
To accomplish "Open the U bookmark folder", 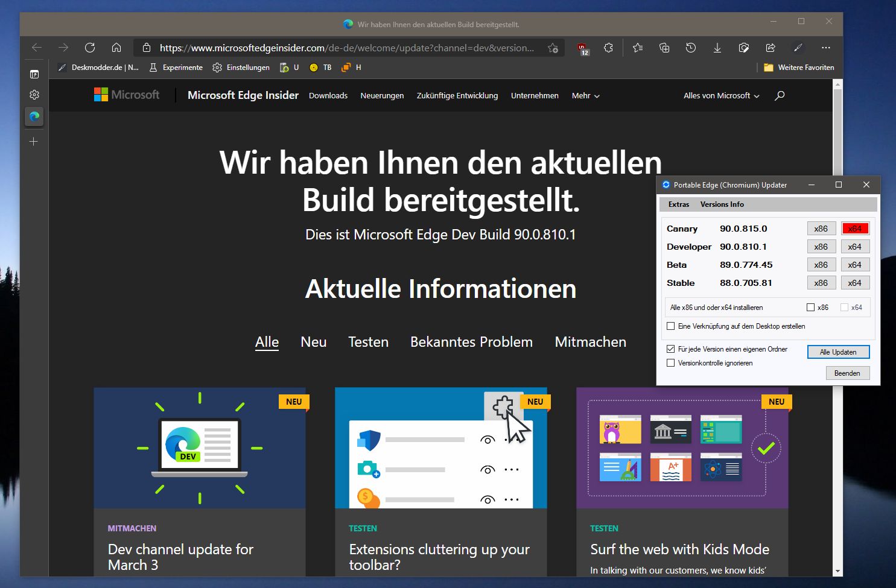I will [290, 68].
